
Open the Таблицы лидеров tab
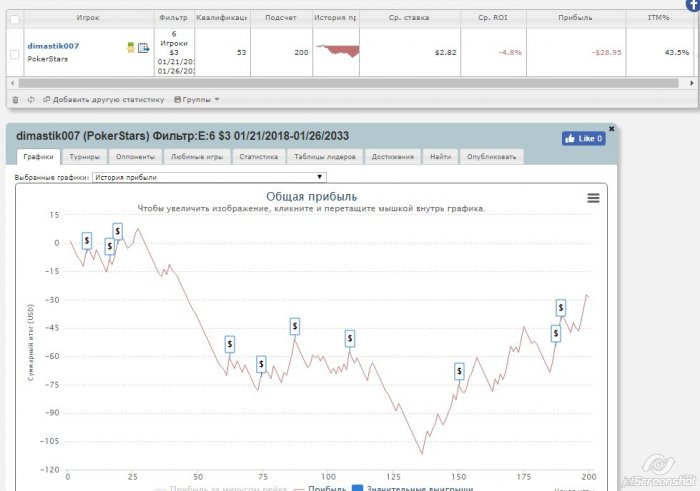click(325, 157)
